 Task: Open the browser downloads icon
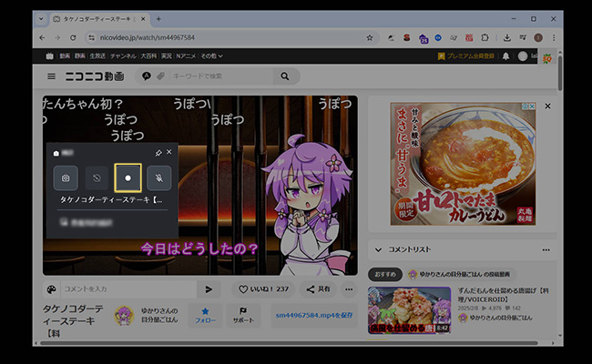507,37
